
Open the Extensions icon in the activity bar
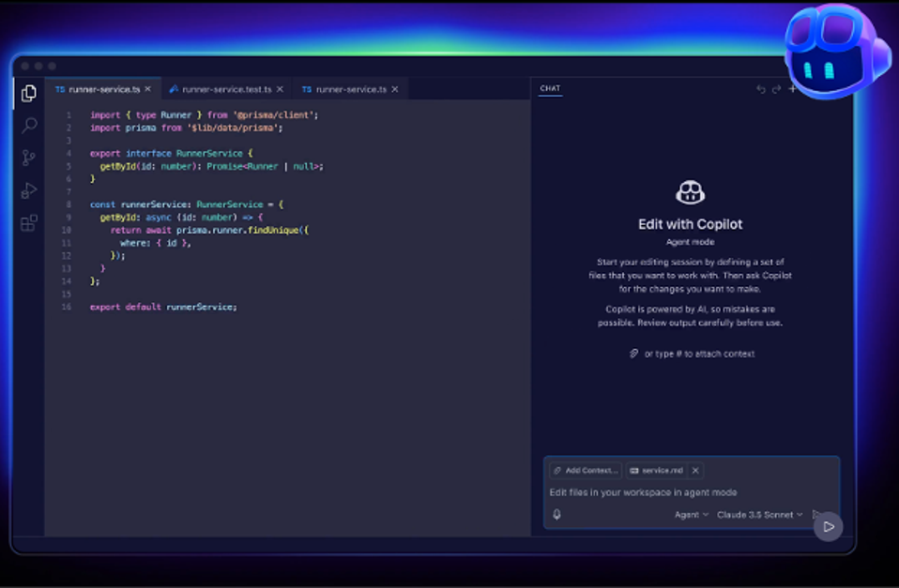pos(29,222)
